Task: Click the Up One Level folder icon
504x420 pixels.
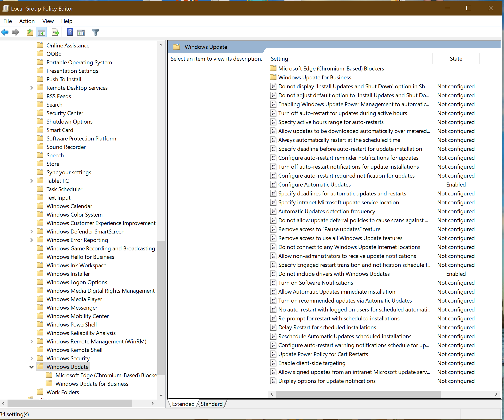Action: [30, 32]
